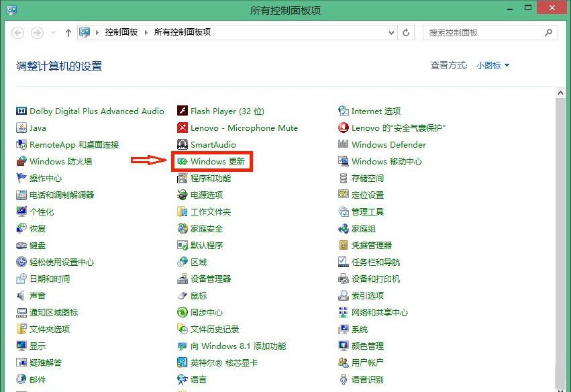The width and height of the screenshot is (571, 392).
Task: Click the 设备管理器 icon
Action: point(183,279)
